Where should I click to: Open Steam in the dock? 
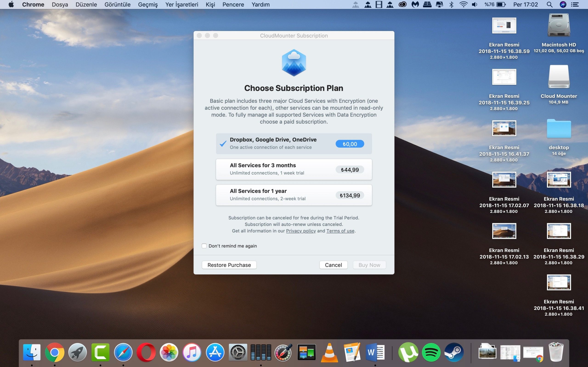pyautogui.click(x=454, y=352)
